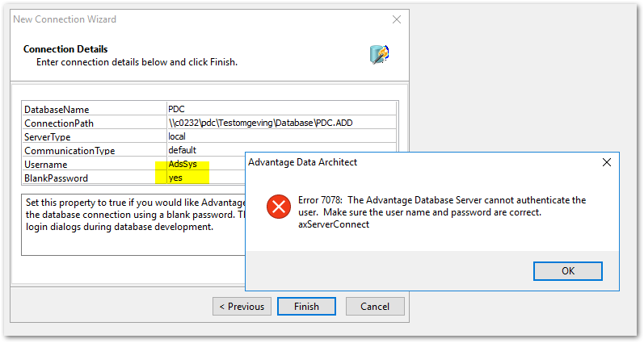Cancel the New Connection Wizard
This screenshot has height=343, width=644.
(x=375, y=307)
